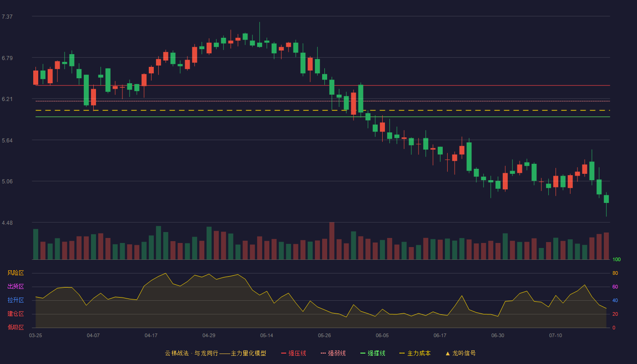
Task: Click the yellow dashed 主力成本 line on chart
Action: point(323,110)
